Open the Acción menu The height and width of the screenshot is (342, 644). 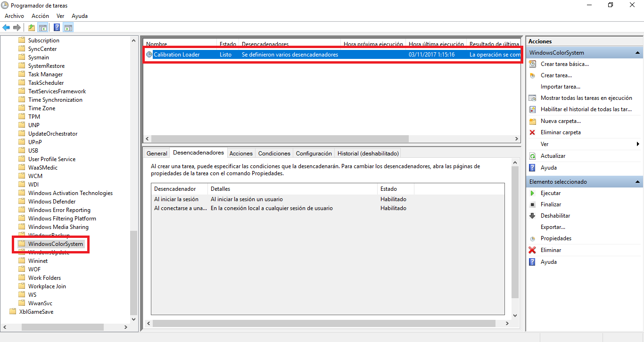40,16
